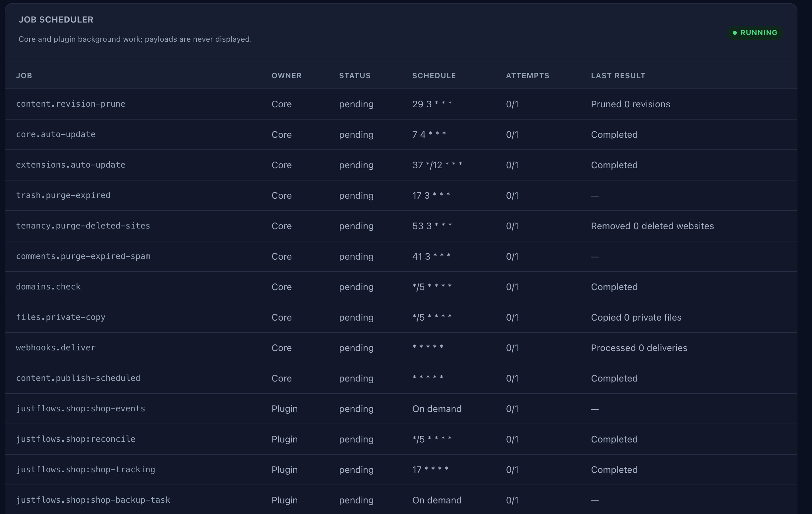
Task: Click the 'Pruned 0 revisions' result
Action: click(x=630, y=104)
